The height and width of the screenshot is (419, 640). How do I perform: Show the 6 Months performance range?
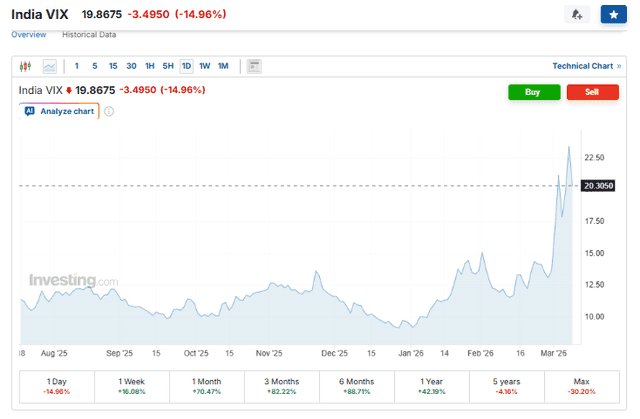[357, 386]
